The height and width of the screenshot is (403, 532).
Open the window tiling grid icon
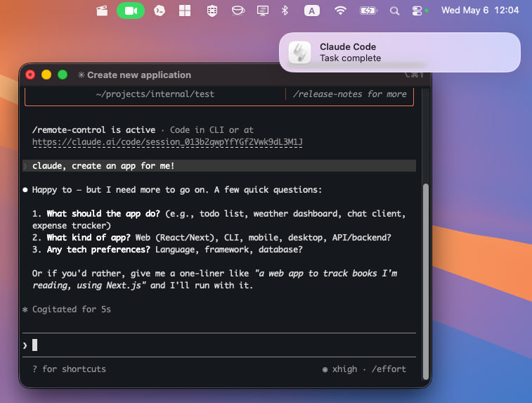tap(185, 11)
